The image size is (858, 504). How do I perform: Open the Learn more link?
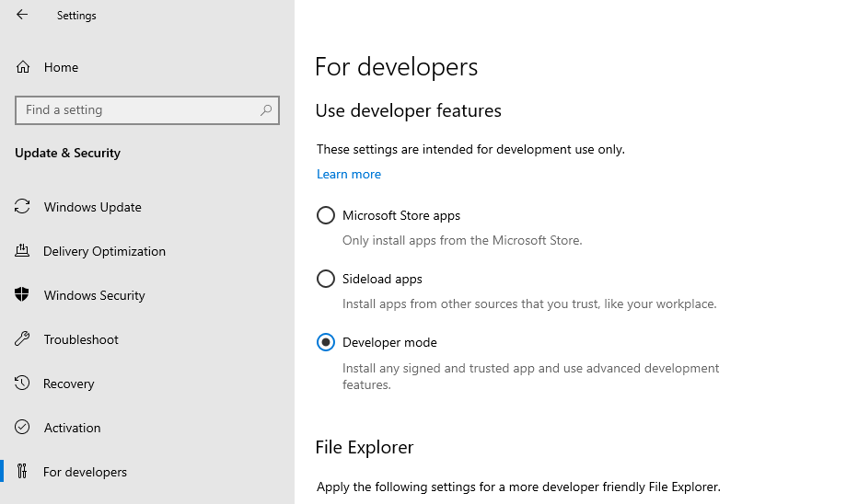pos(349,174)
